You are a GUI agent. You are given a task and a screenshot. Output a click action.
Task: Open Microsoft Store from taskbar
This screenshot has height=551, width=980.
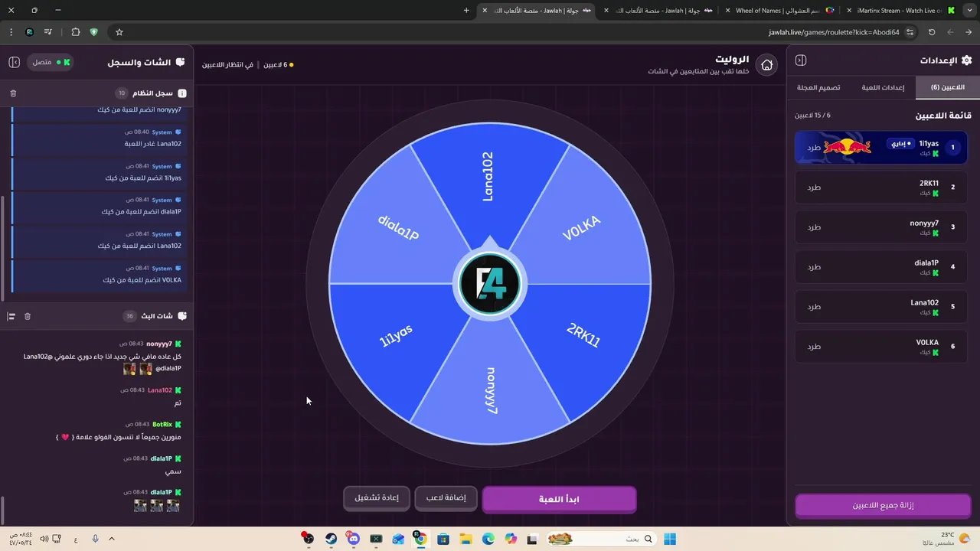click(443, 540)
